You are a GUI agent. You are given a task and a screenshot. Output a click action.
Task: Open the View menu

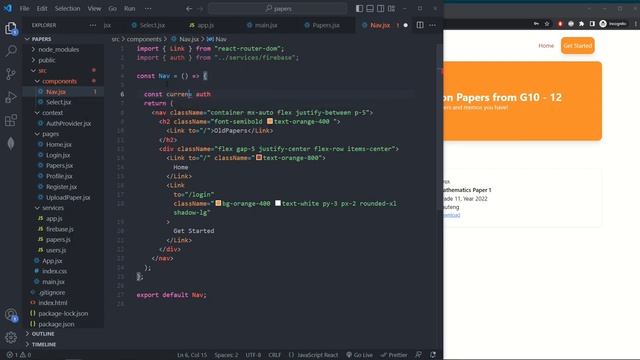click(94, 9)
